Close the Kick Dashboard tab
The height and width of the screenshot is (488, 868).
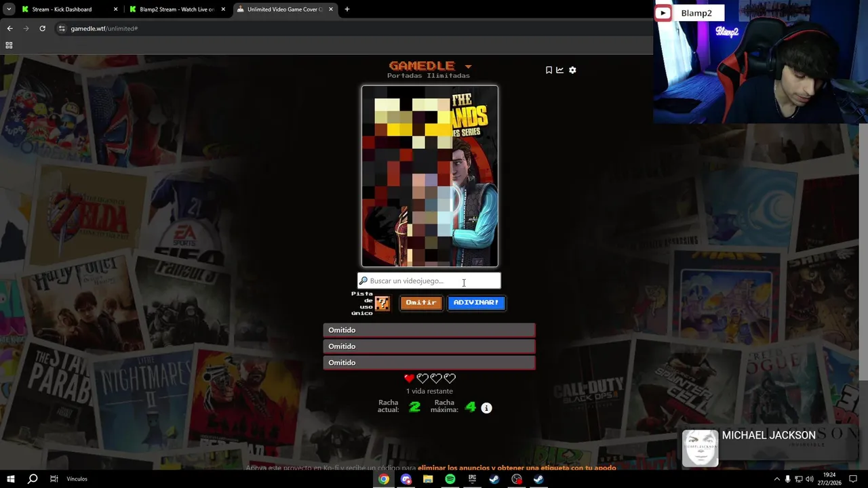click(x=115, y=9)
